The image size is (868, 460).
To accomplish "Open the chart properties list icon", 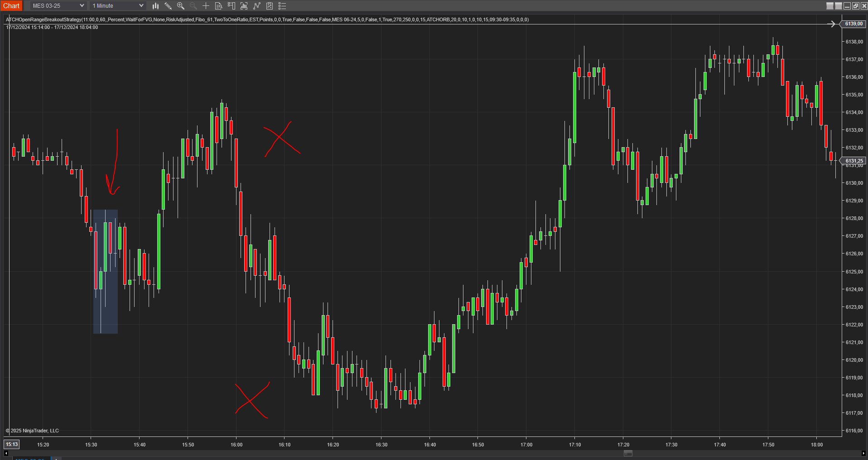I will click(282, 6).
